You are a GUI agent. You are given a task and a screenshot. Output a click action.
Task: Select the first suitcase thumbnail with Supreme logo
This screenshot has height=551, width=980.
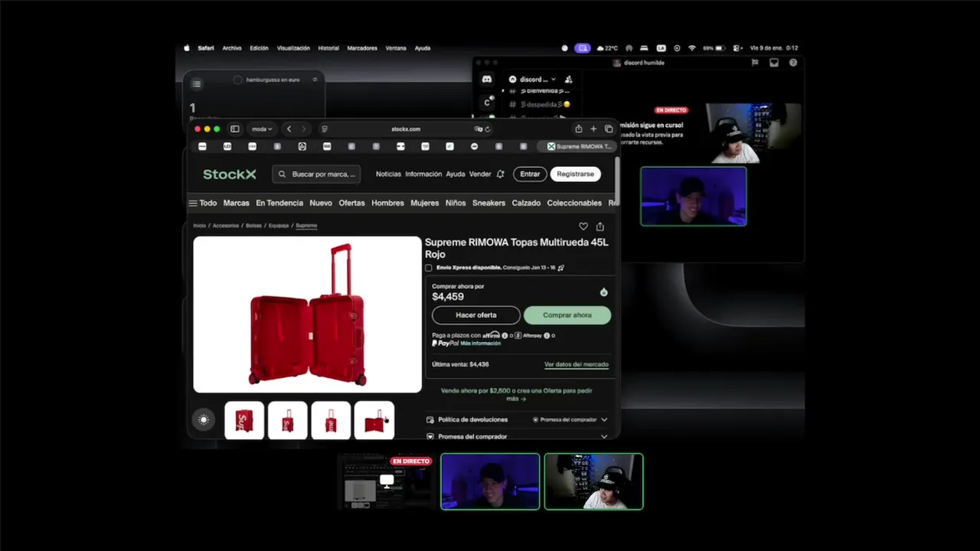[x=244, y=420]
